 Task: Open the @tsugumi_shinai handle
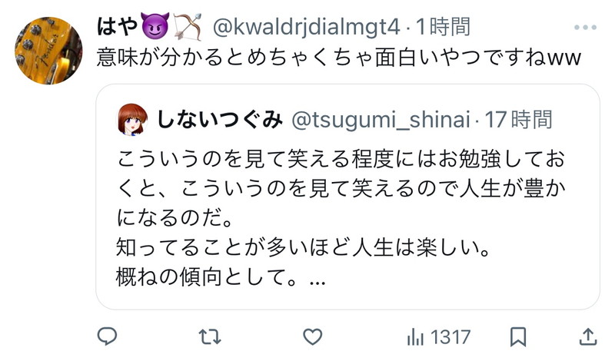tap(381, 120)
